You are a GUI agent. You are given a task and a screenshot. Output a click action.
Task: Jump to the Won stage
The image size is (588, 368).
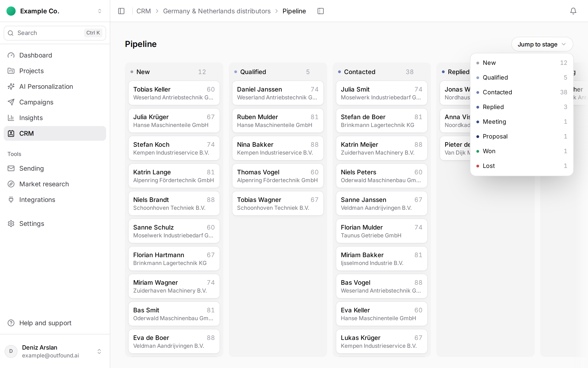pyautogui.click(x=522, y=151)
